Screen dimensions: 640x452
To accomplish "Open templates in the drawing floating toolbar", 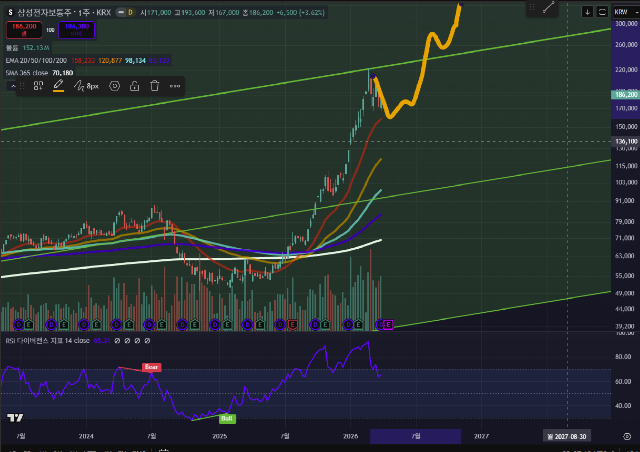I will click(38, 86).
